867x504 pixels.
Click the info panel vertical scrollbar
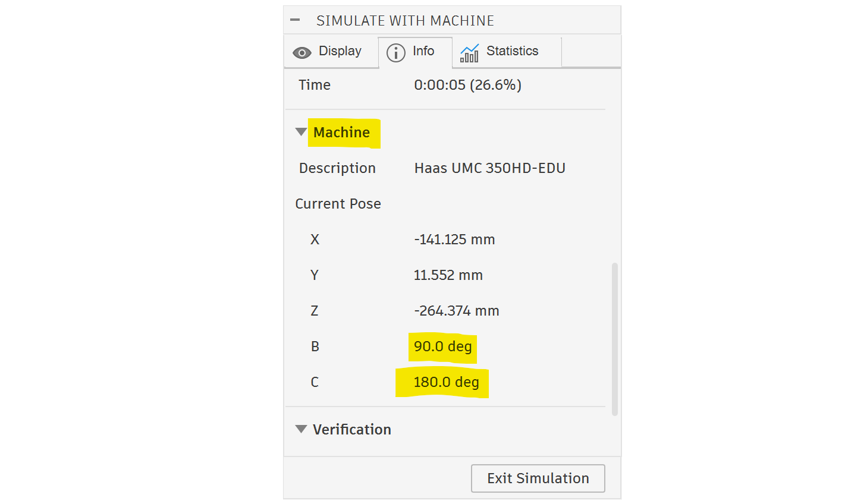pos(615,339)
